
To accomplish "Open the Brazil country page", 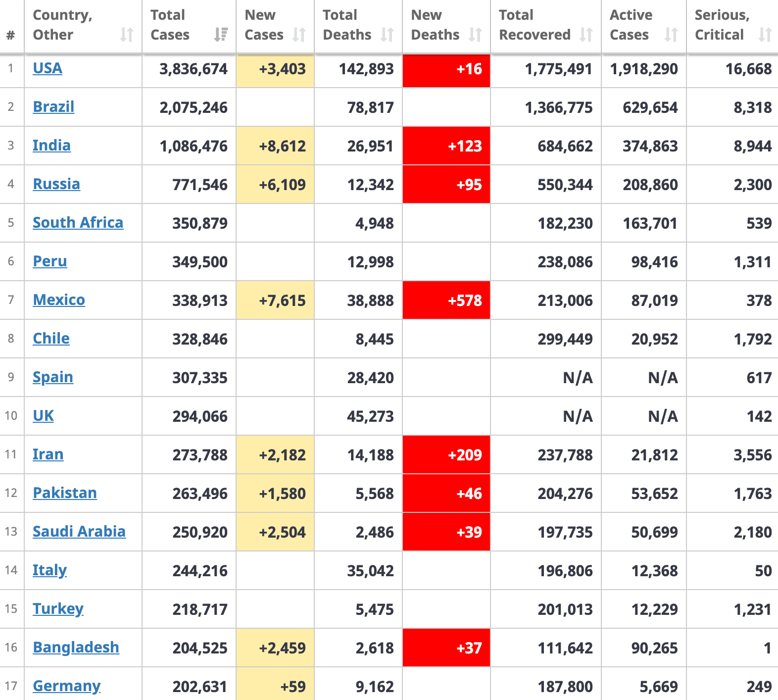I will coord(53,107).
